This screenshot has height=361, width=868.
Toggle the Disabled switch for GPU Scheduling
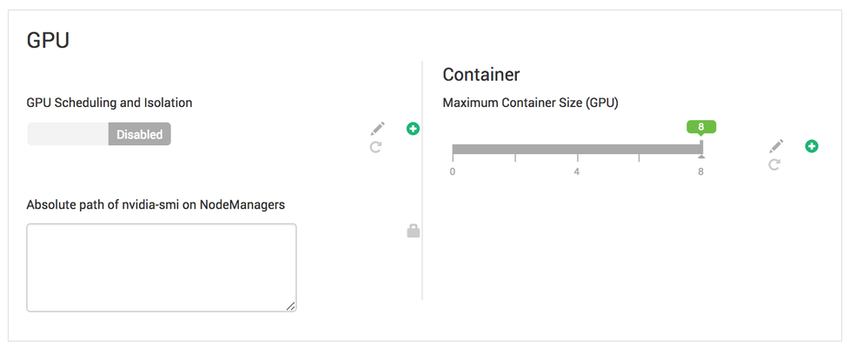pyautogui.click(x=139, y=134)
